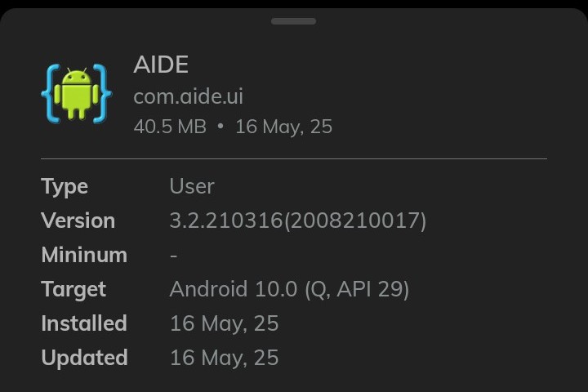Tap the com.aide.ui package name
Screen dimensions: 588x392
tap(188, 96)
